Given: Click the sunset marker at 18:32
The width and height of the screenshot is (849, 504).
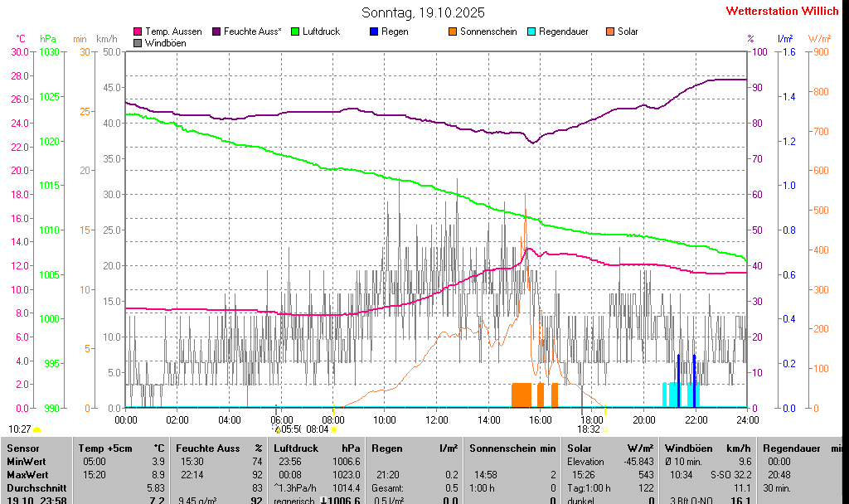Looking at the screenshot, I should pyautogui.click(x=605, y=429).
